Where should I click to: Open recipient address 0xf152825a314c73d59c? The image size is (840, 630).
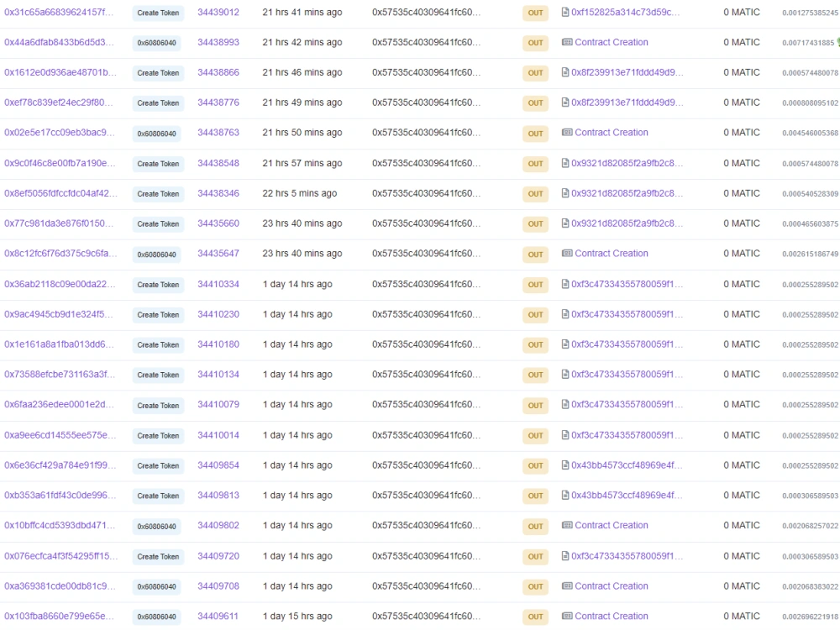point(625,12)
